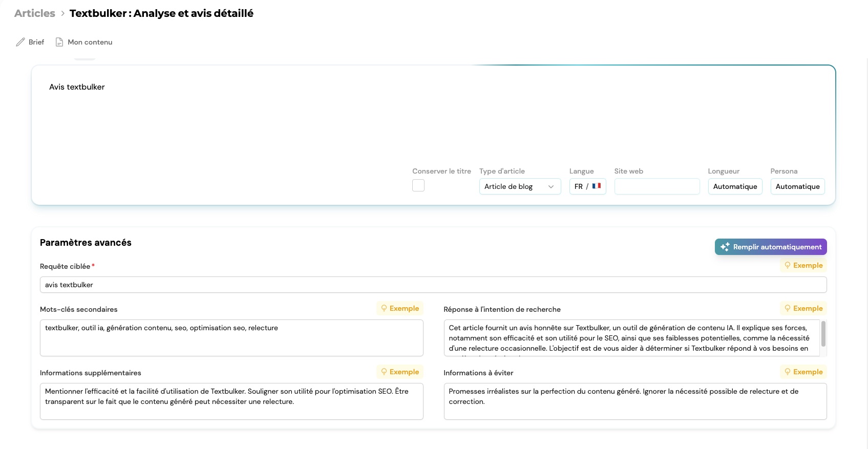Click the Mon contenu document icon
Image resolution: width=868 pixels, height=449 pixels.
[59, 42]
